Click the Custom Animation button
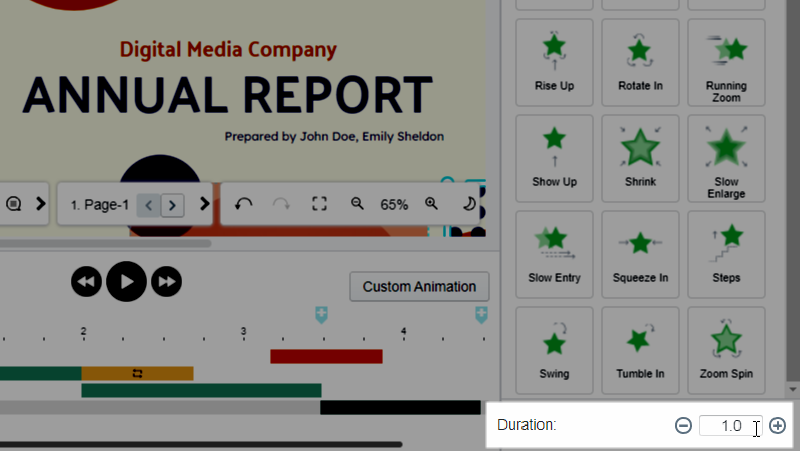This screenshot has height=451, width=800. click(419, 287)
